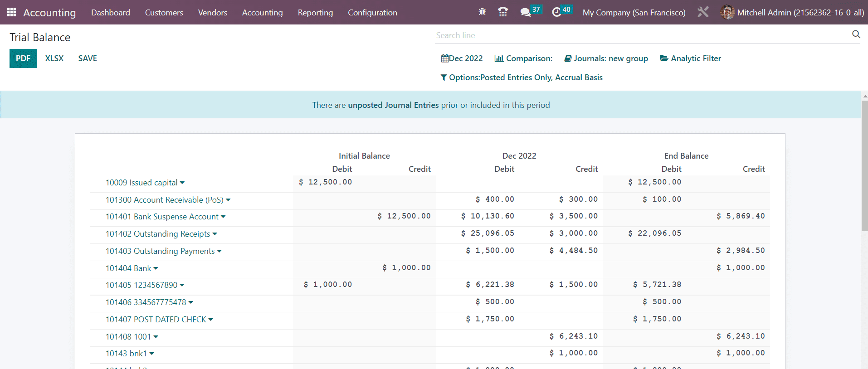Open Journals: new group dropdown
The image size is (868, 369).
606,58
